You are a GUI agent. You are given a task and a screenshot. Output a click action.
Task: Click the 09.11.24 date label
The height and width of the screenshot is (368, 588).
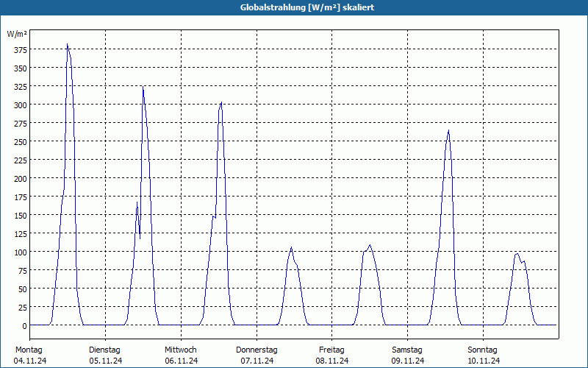(408, 361)
